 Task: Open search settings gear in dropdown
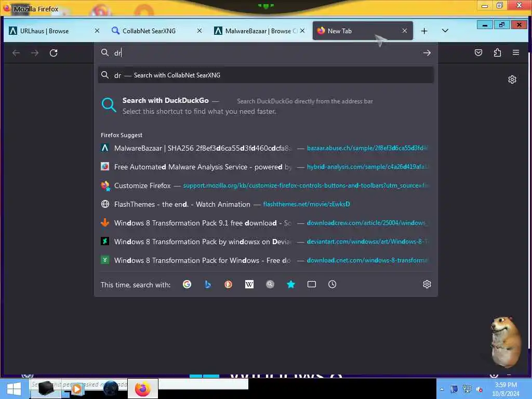(x=427, y=284)
